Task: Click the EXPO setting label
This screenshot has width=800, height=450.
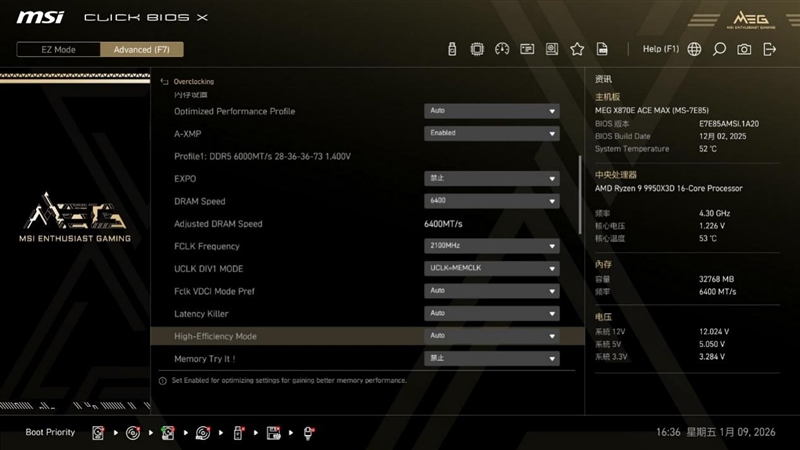Action: 185,179
